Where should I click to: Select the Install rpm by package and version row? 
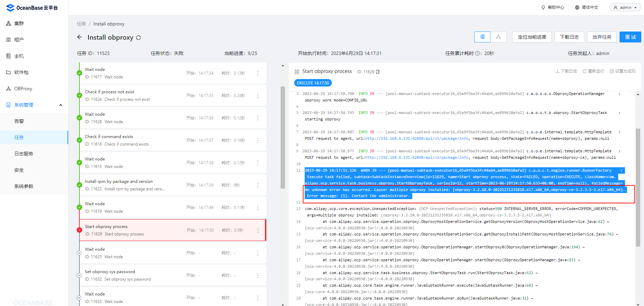pyautogui.click(x=173, y=185)
